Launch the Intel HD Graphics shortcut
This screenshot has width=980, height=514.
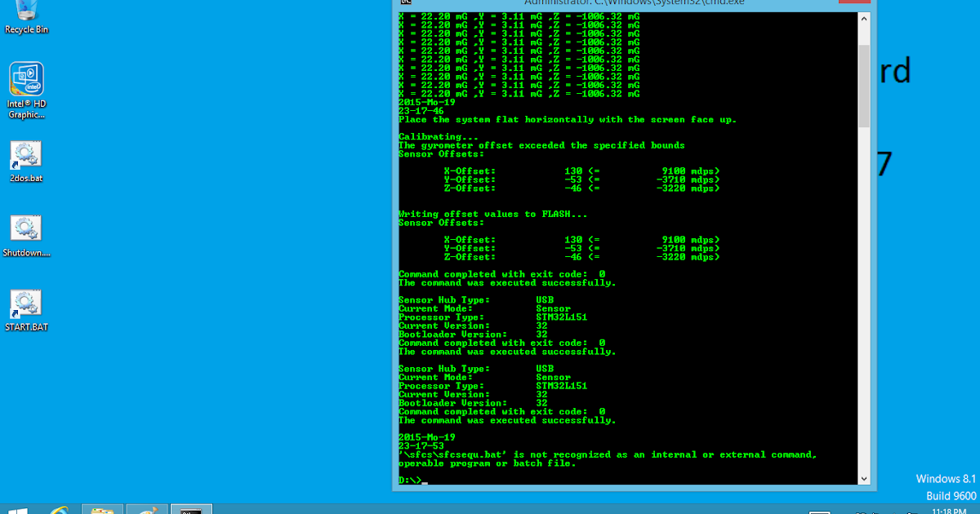pos(26,90)
